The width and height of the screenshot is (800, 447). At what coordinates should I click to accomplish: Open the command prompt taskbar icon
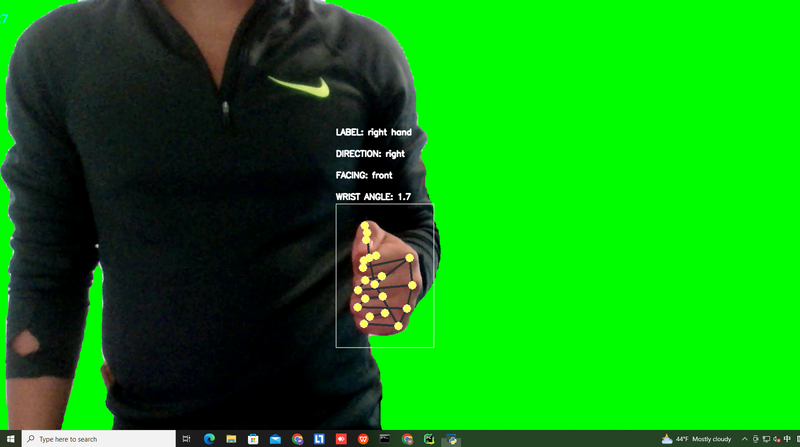385,439
